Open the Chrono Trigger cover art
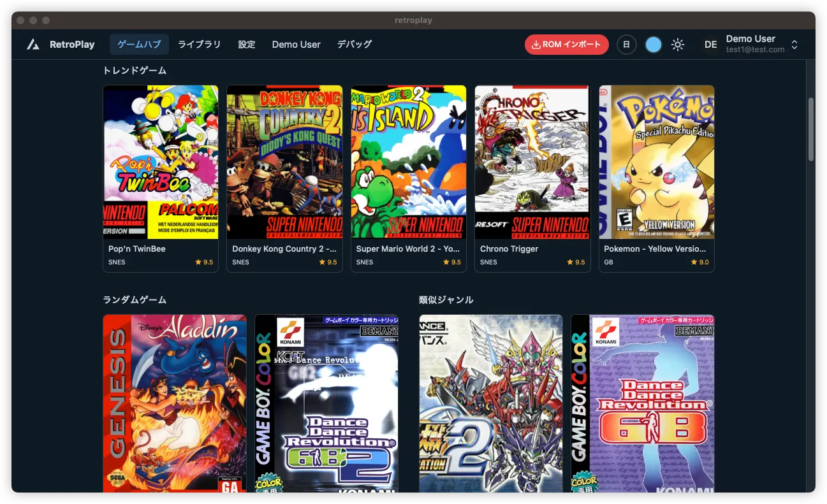Image resolution: width=827 pixels, height=504 pixels. pos(532,162)
